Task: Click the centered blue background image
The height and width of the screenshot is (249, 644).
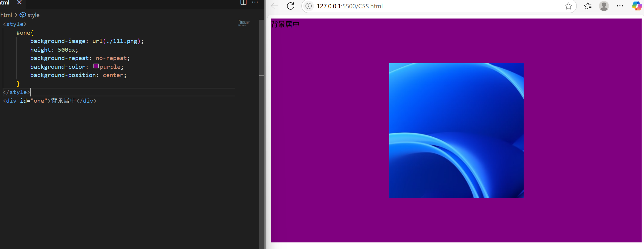Action: coord(456,130)
